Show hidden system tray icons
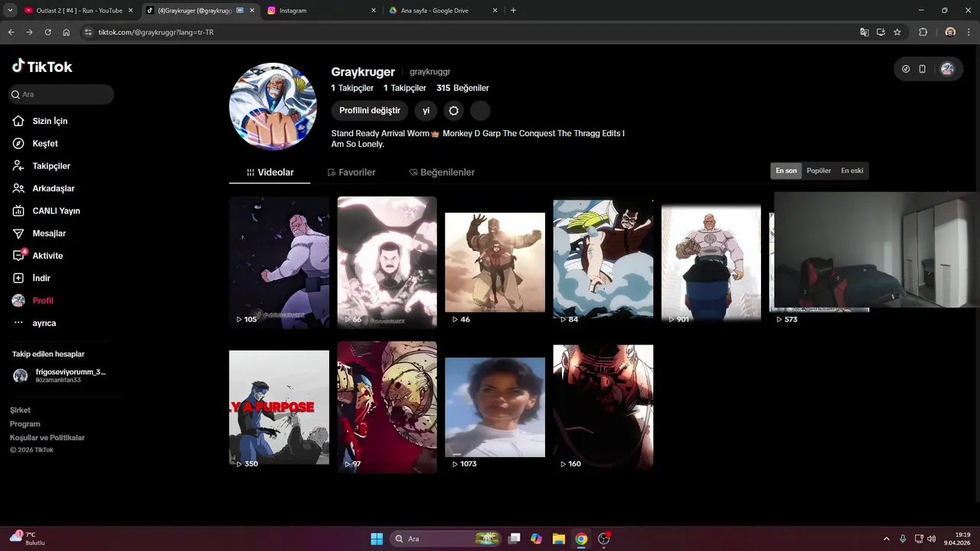The image size is (980, 551). (887, 539)
